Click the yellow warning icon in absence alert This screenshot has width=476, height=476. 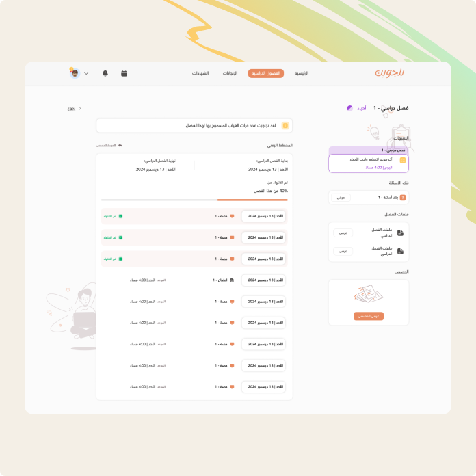285,126
